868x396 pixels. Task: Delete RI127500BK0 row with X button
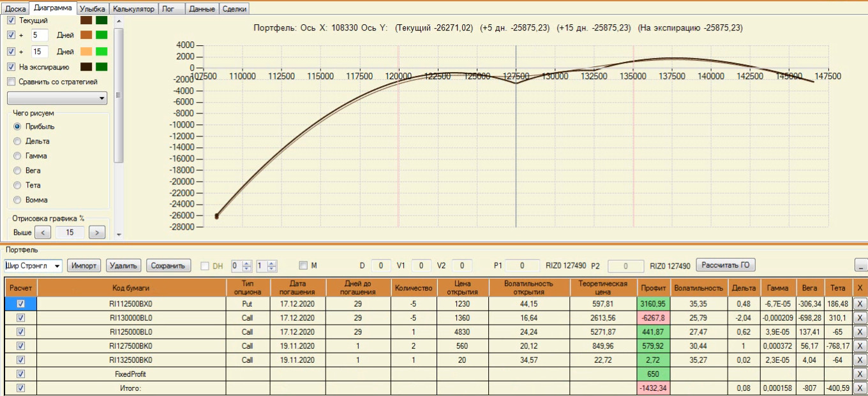(859, 346)
